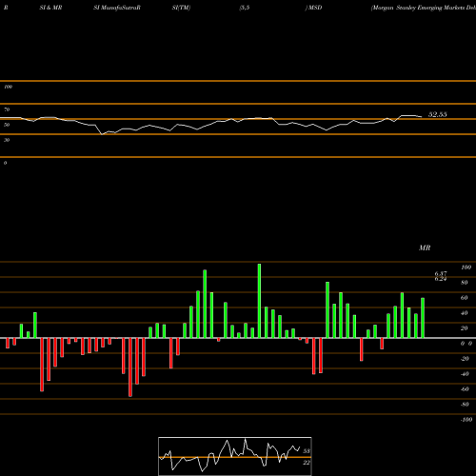
Task: Click the MR axis label -20
Action: click(465, 359)
